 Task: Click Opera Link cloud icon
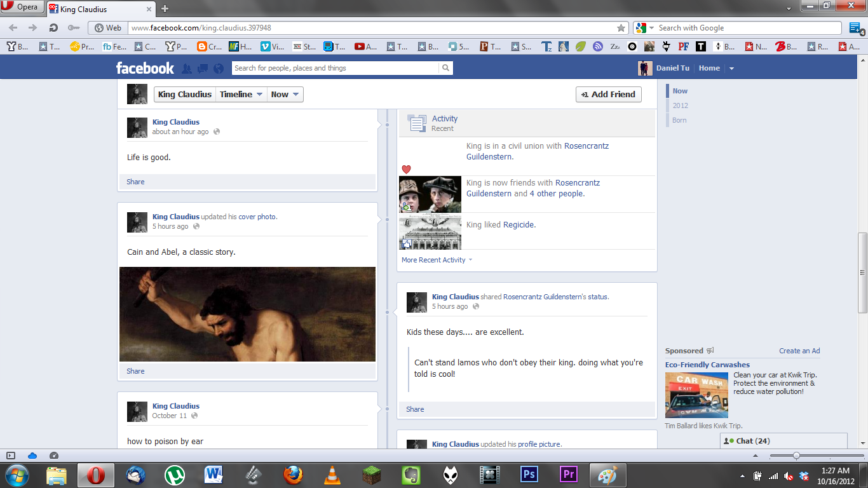click(x=32, y=456)
